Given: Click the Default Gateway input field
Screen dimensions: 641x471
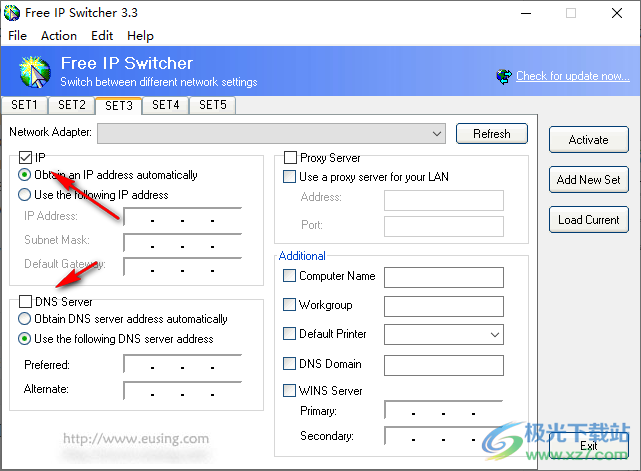Looking at the screenshot, I should (183, 267).
